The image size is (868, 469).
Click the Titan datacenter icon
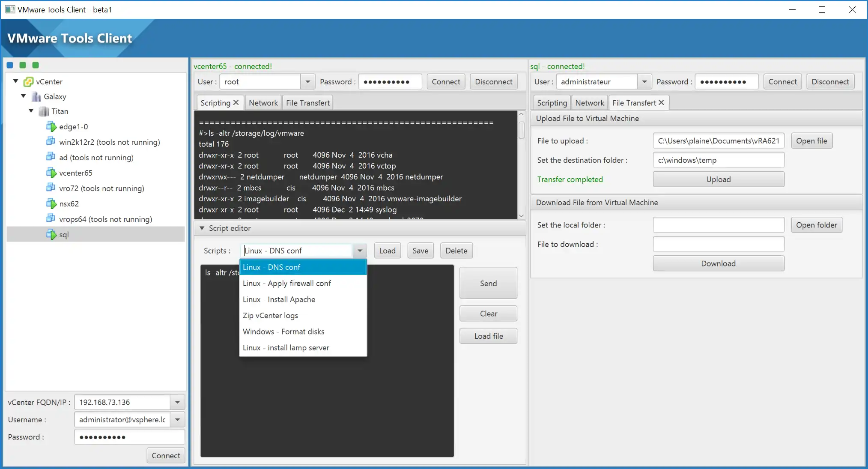(46, 111)
